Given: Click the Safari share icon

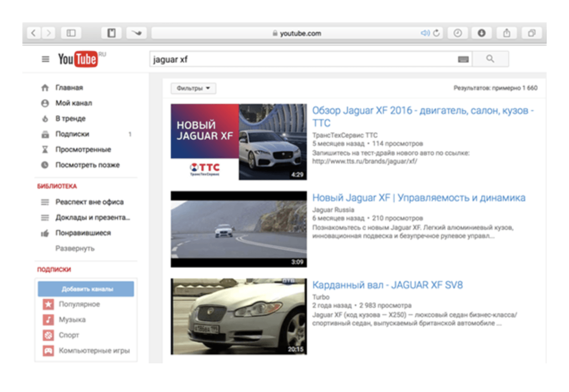Looking at the screenshot, I should coord(506,33).
